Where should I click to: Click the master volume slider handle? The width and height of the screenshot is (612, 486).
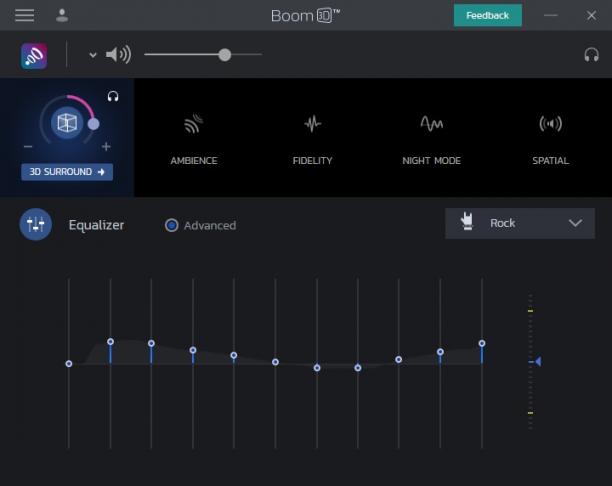click(x=225, y=55)
